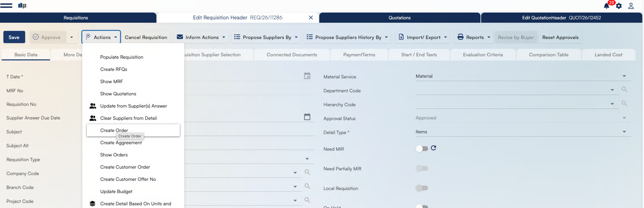
Task: Open the settings gear icon
Action: [x=619, y=6]
